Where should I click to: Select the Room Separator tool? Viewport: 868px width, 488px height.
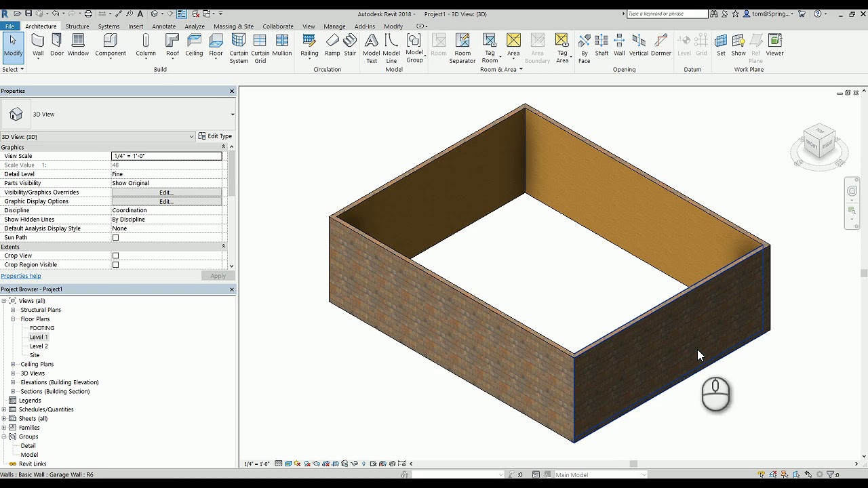point(462,49)
